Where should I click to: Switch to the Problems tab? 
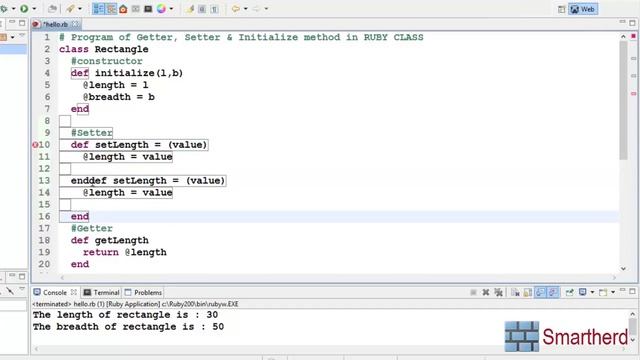(143, 293)
